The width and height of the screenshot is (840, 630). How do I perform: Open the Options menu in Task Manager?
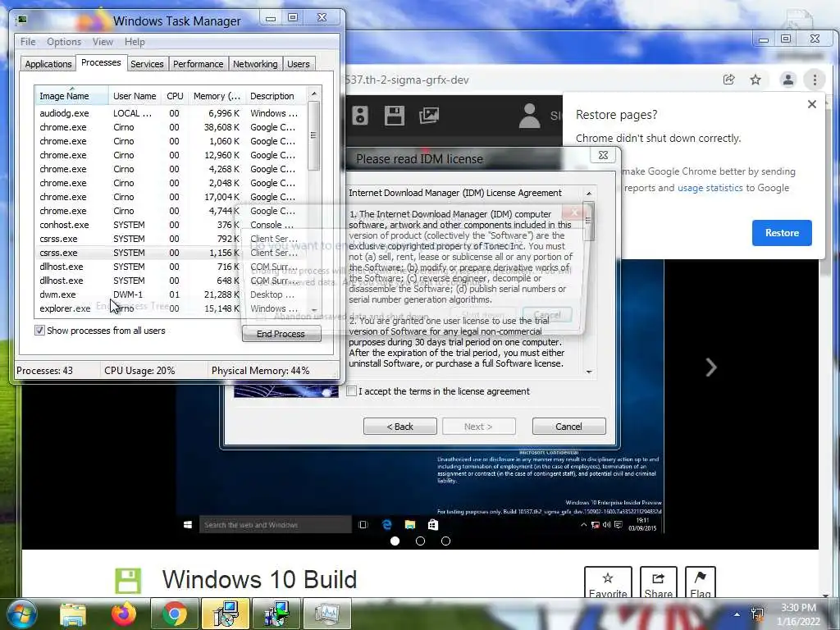pyautogui.click(x=64, y=42)
